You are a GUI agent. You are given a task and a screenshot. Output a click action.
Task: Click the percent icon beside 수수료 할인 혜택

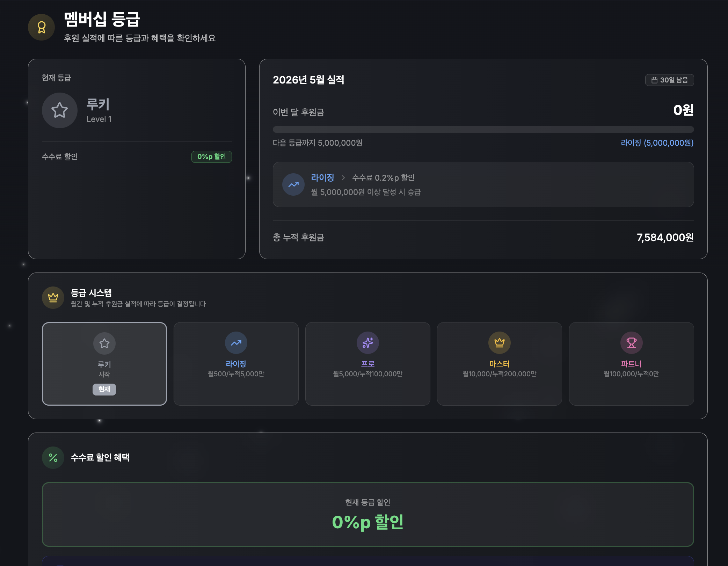click(53, 458)
